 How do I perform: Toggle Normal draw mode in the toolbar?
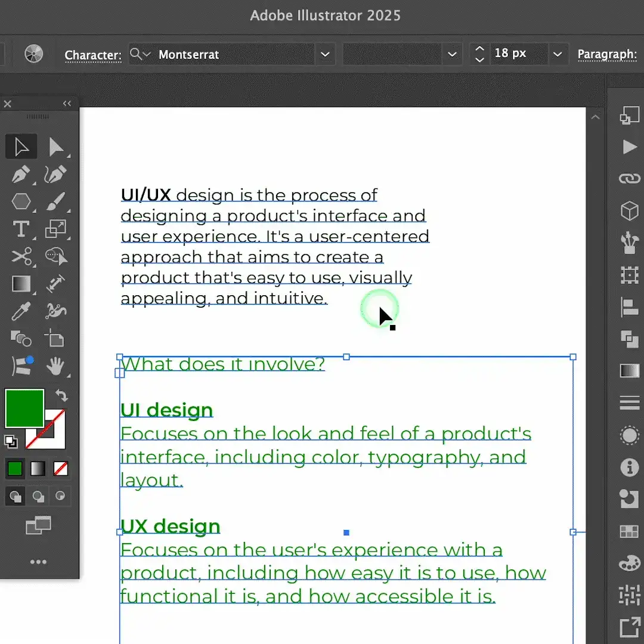pos(15,496)
